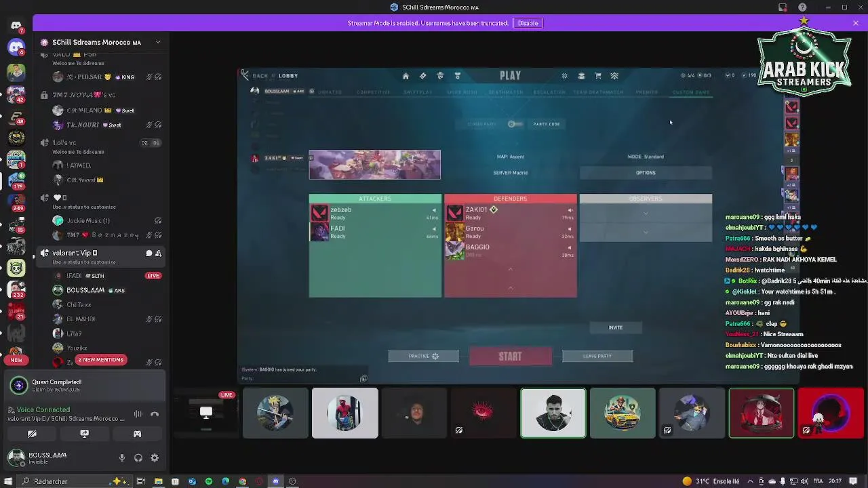
Task: Click PRACTICE button in Valorant
Action: (423, 356)
